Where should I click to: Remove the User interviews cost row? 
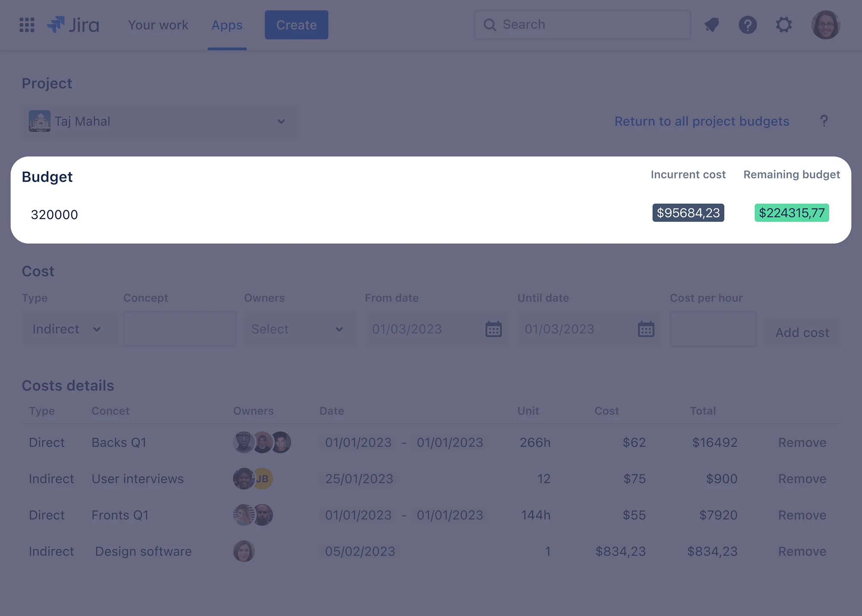(802, 479)
